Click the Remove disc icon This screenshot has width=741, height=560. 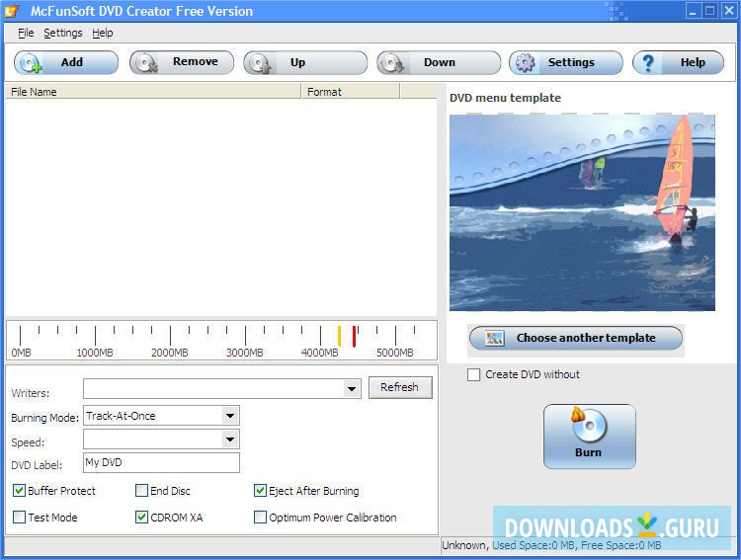(145, 63)
